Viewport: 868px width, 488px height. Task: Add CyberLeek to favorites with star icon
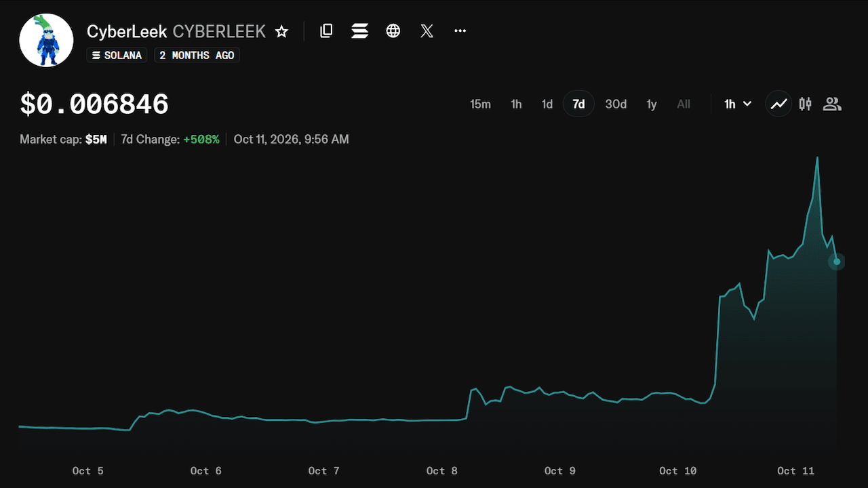tap(281, 31)
